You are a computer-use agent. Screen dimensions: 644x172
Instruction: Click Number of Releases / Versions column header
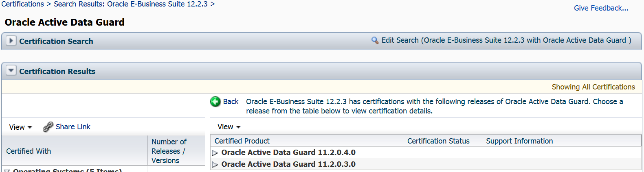pos(169,151)
